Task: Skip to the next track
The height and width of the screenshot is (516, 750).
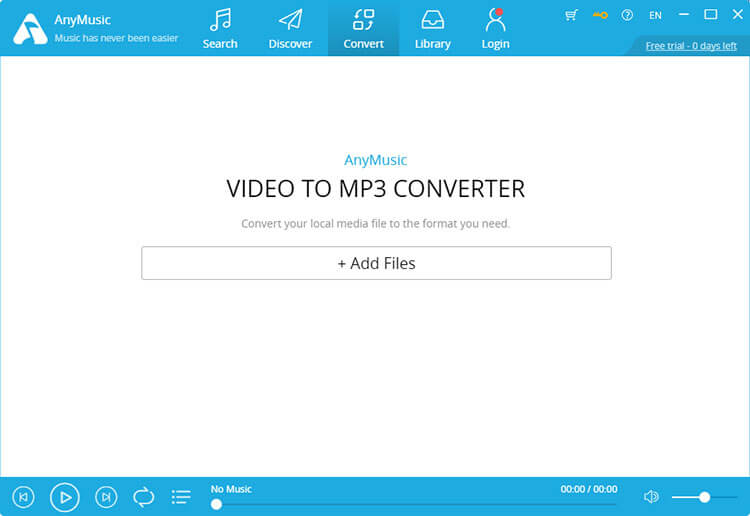Action: click(x=106, y=497)
